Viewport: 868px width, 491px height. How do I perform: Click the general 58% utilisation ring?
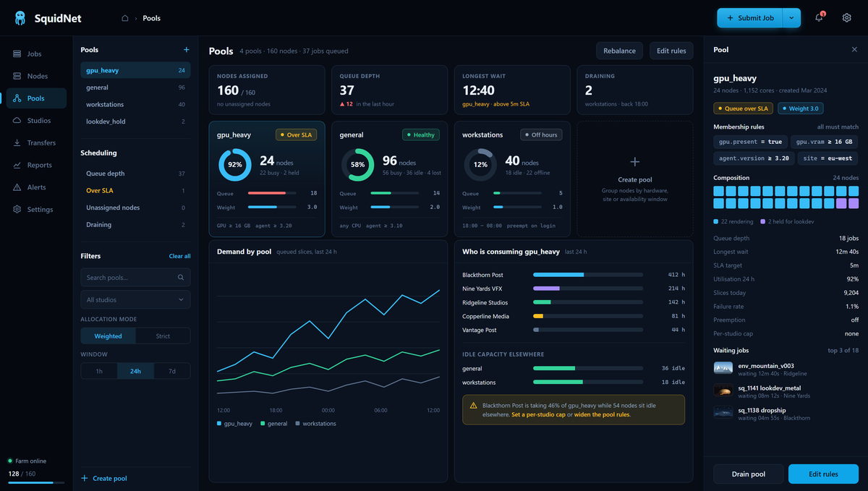point(357,165)
